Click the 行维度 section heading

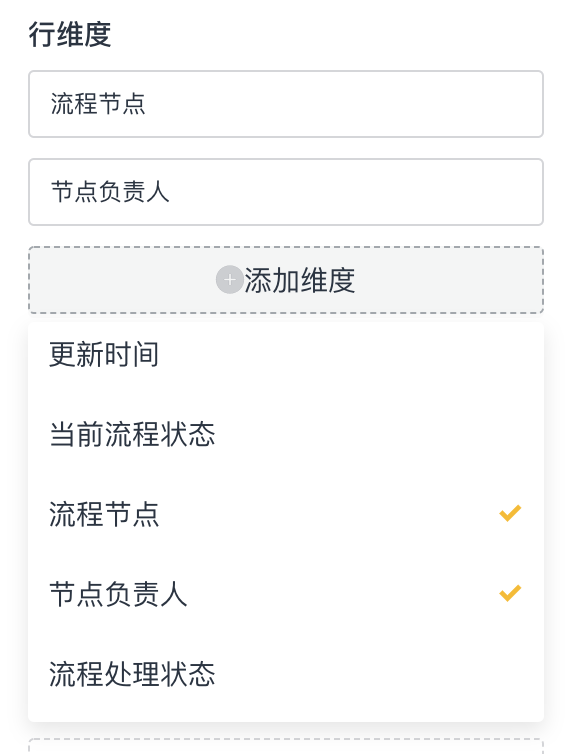coord(70,35)
